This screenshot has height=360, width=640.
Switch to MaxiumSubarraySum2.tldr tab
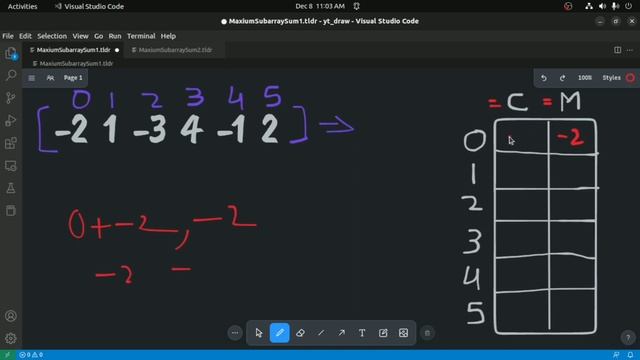tap(175, 50)
